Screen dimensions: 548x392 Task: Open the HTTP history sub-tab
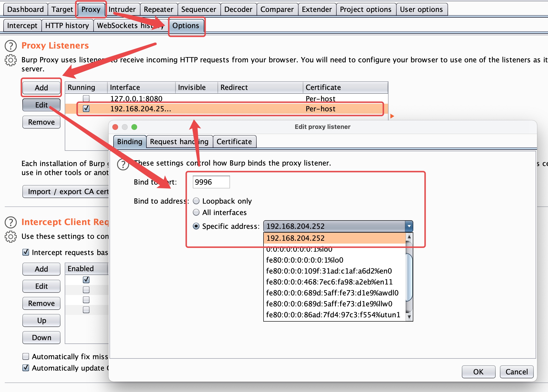click(x=67, y=26)
